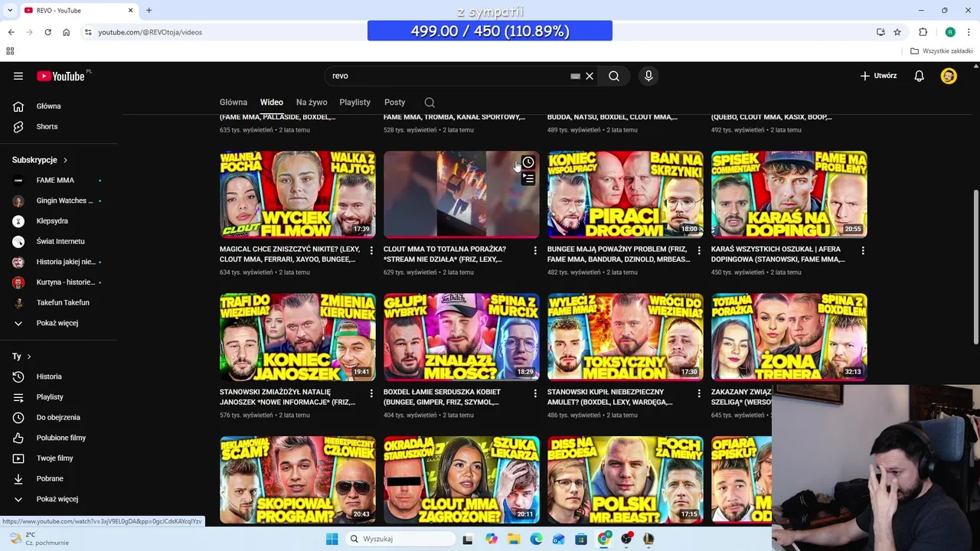This screenshot has width=980, height=551.
Task: Open more options for BOXDEL ŁAMIE SERDUSZKA video
Action: click(x=535, y=393)
